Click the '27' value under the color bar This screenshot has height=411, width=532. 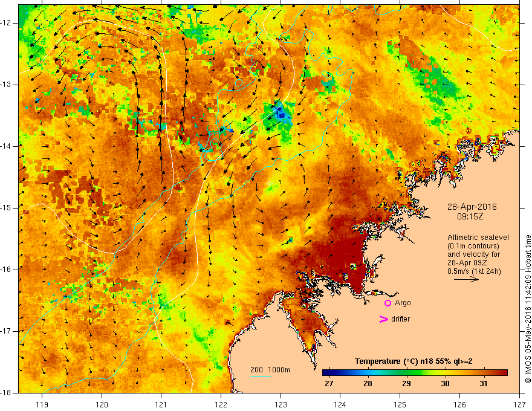(x=329, y=384)
